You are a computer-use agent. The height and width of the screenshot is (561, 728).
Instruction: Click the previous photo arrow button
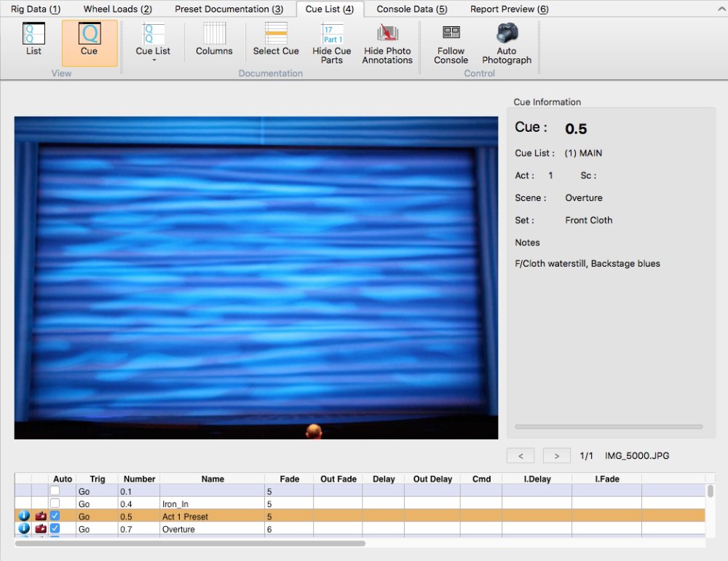click(x=521, y=455)
